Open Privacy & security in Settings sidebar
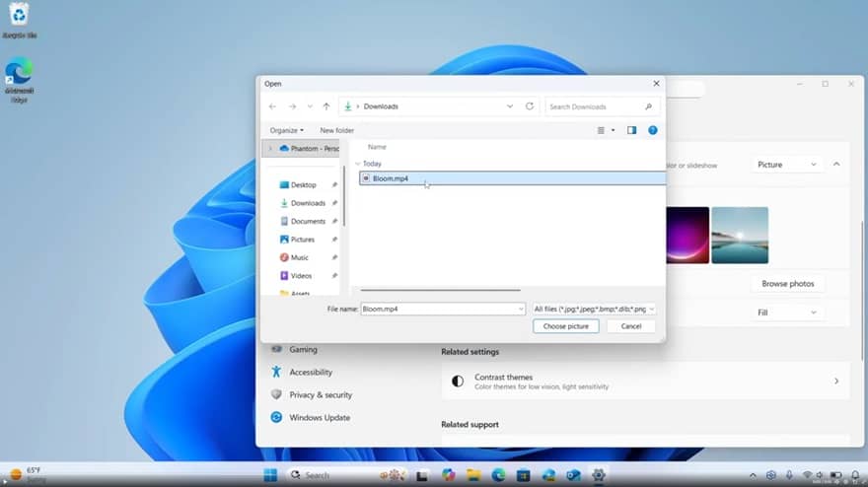868x487 pixels. [x=311, y=394]
